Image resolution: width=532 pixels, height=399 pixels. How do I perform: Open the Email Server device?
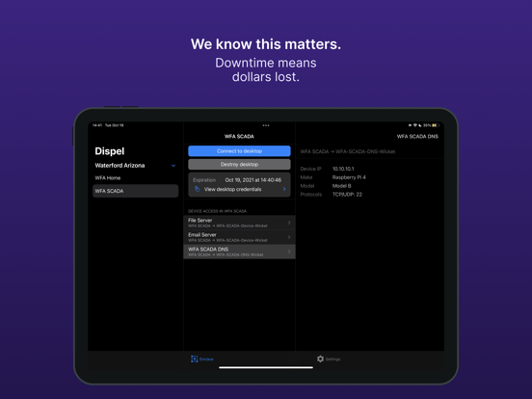[x=239, y=237]
